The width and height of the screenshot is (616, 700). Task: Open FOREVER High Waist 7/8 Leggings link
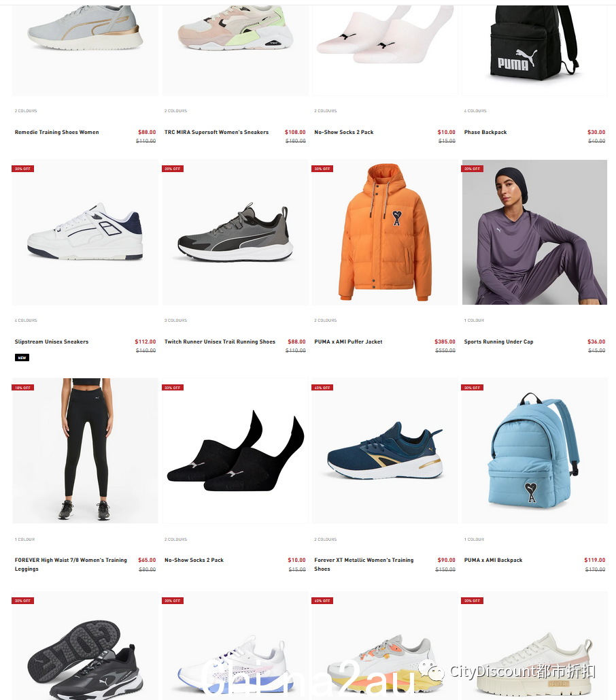coord(71,565)
